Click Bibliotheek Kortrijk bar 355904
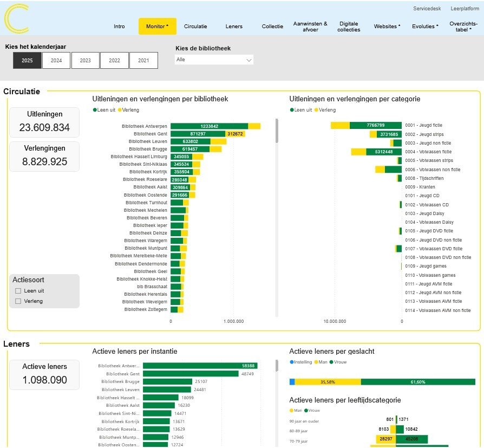484x448 pixels. (182, 172)
